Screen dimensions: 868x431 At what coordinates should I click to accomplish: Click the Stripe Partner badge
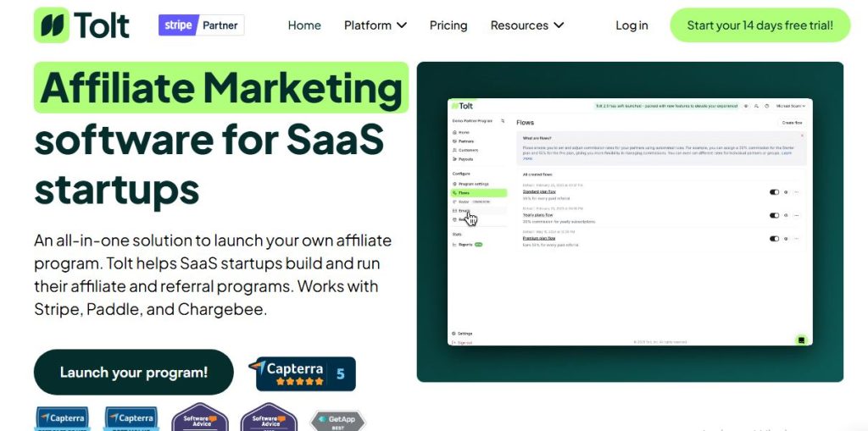pyautogui.click(x=201, y=25)
